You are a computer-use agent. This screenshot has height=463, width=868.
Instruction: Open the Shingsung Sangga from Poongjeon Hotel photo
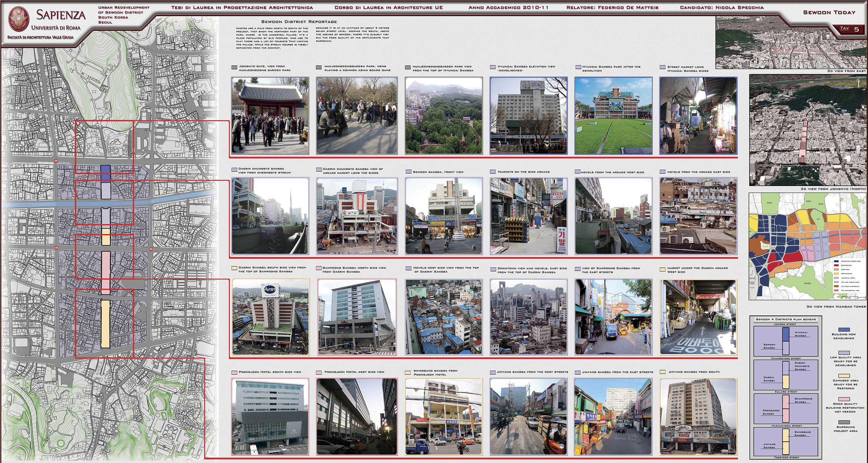pyautogui.click(x=444, y=417)
